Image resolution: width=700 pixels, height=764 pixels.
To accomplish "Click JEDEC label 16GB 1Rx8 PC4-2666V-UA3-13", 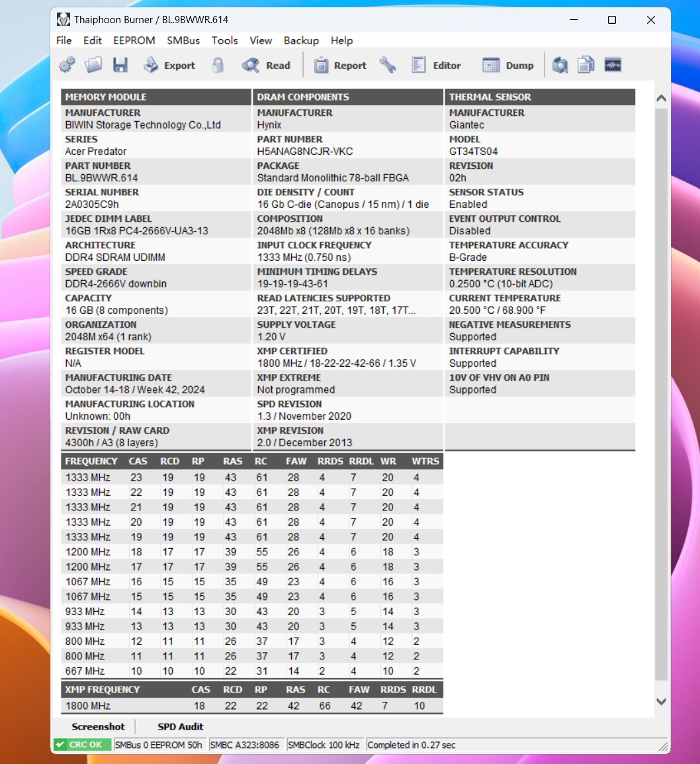I will click(x=136, y=231).
